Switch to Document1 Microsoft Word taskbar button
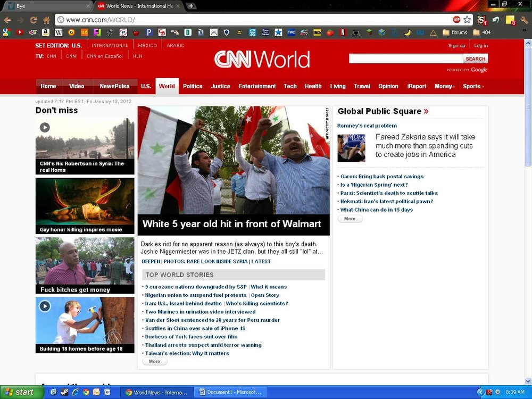The image size is (532, 399). (x=230, y=392)
